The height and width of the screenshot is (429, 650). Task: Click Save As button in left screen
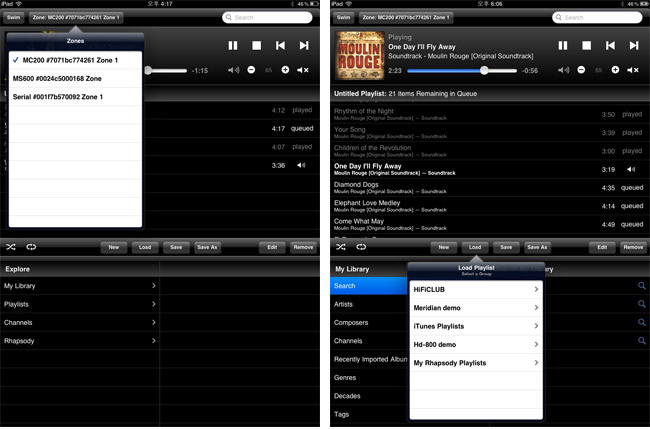coord(207,247)
